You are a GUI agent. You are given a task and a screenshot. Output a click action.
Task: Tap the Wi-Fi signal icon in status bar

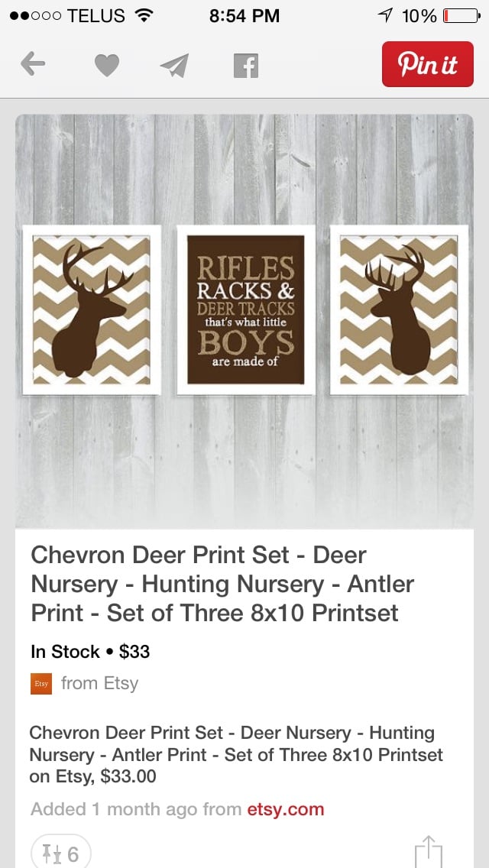coord(144,15)
